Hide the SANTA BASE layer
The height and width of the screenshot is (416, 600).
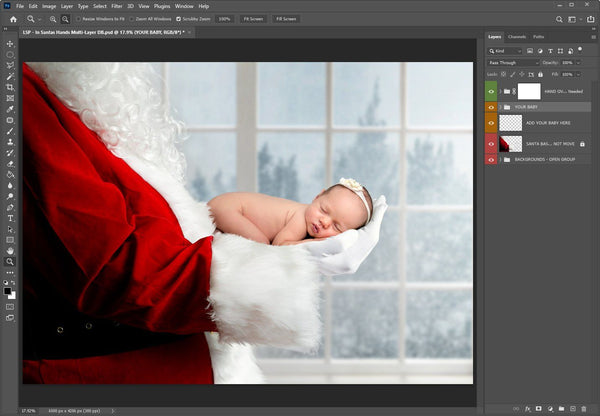coord(491,144)
